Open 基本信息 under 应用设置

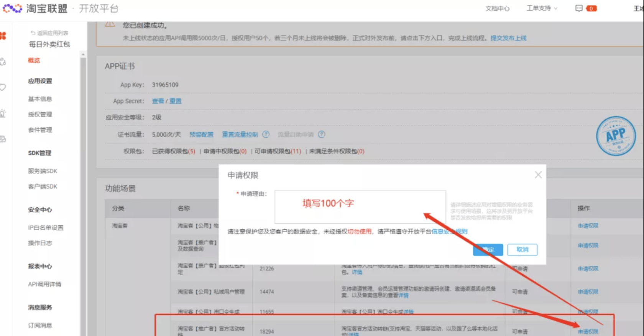click(40, 99)
